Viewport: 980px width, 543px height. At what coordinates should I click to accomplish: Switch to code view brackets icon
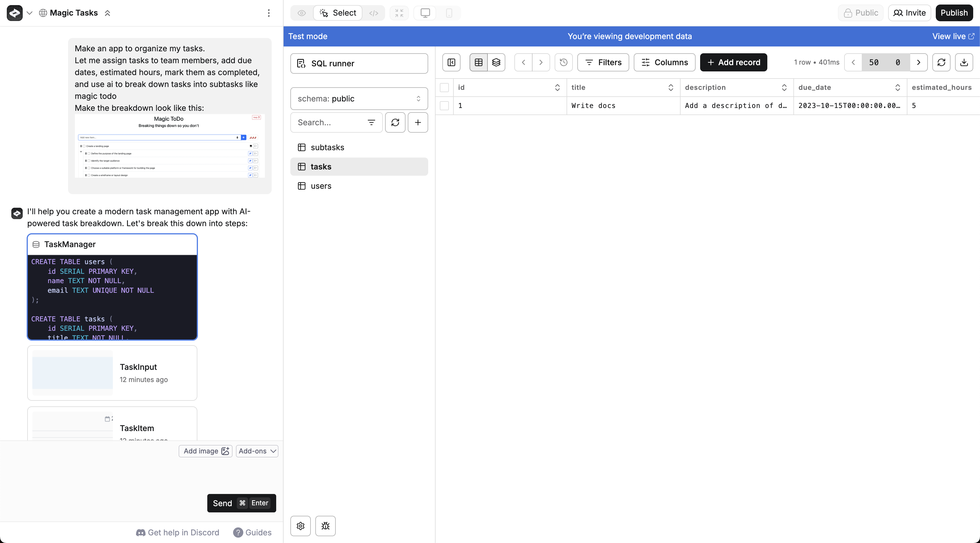[373, 13]
